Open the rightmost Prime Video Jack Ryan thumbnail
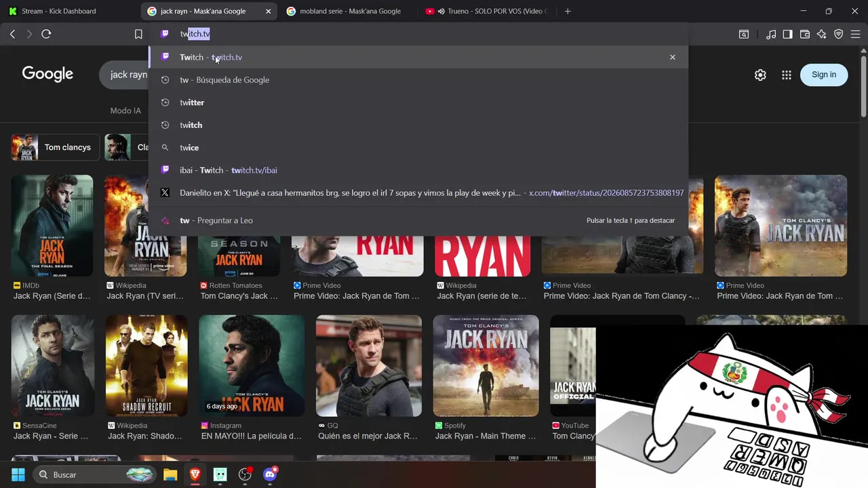868x488 pixels. 781,226
